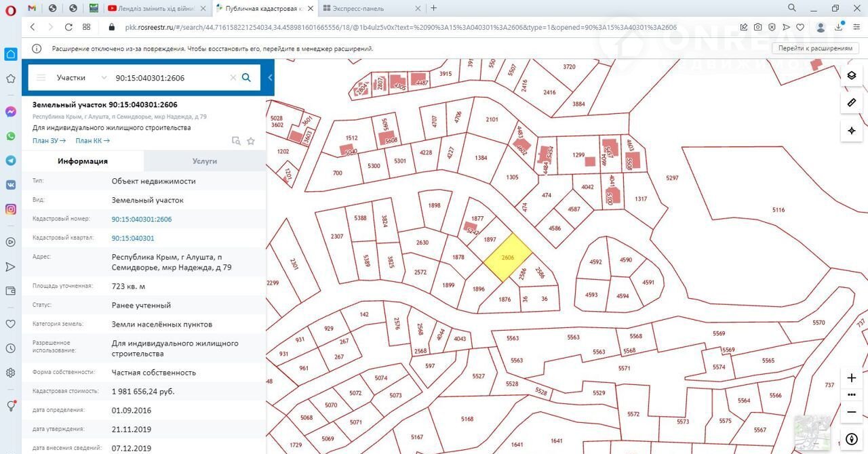Open cadastral quarter link 90:15:040301
The width and height of the screenshot is (868, 454).
133,239
